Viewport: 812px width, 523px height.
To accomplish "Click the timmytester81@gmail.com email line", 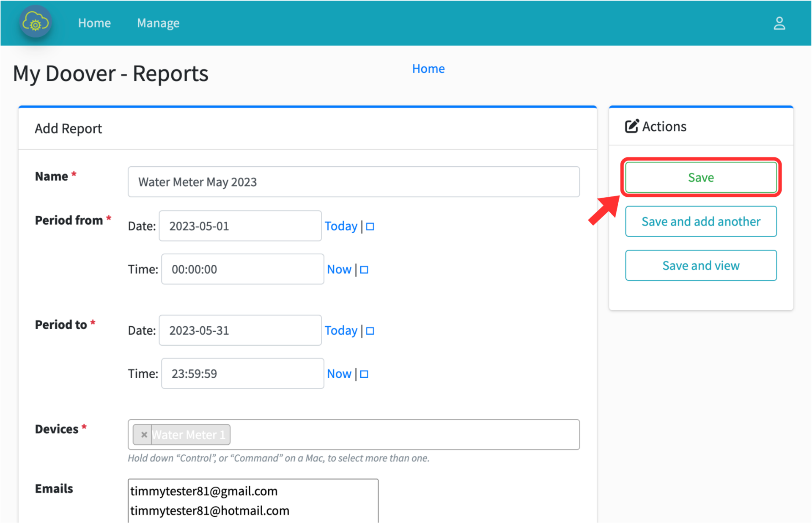I will (x=204, y=491).
